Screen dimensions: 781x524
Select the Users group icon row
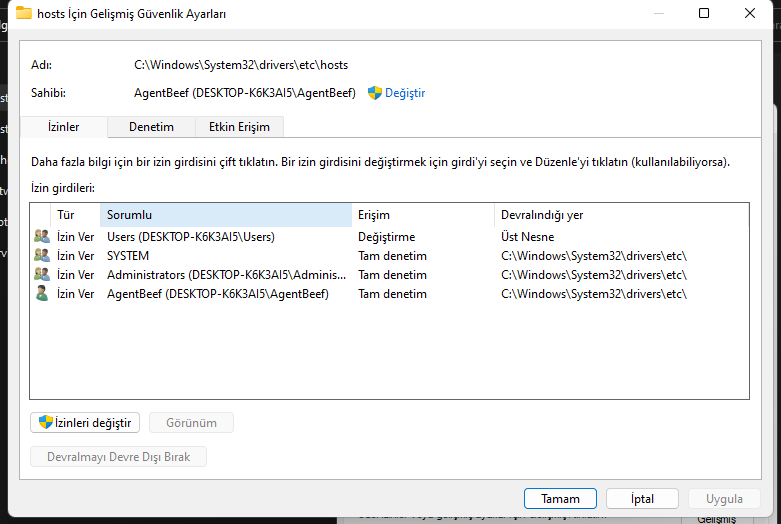point(42,236)
